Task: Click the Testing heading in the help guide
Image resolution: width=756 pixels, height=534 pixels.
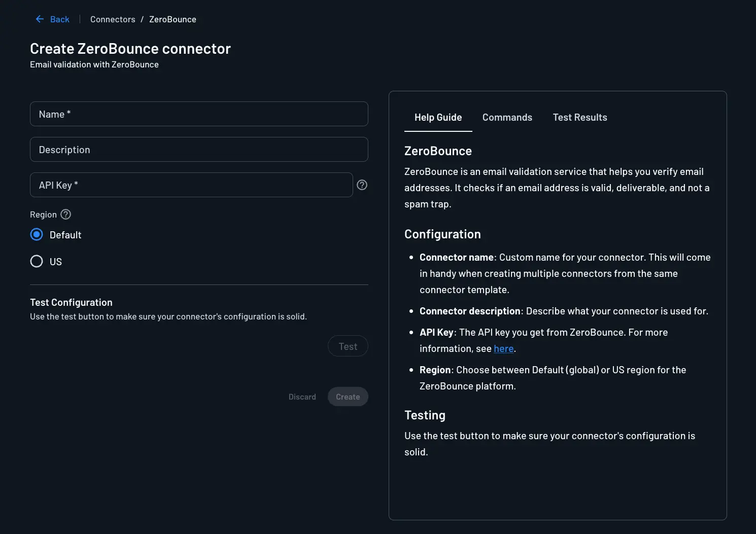Action: 425,415
